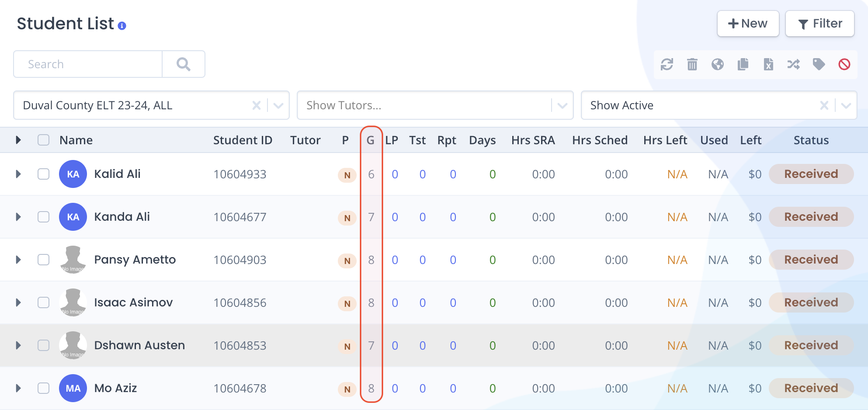Image resolution: width=868 pixels, height=410 pixels.
Task: Open the Kanda Ali name link
Action: tap(122, 217)
